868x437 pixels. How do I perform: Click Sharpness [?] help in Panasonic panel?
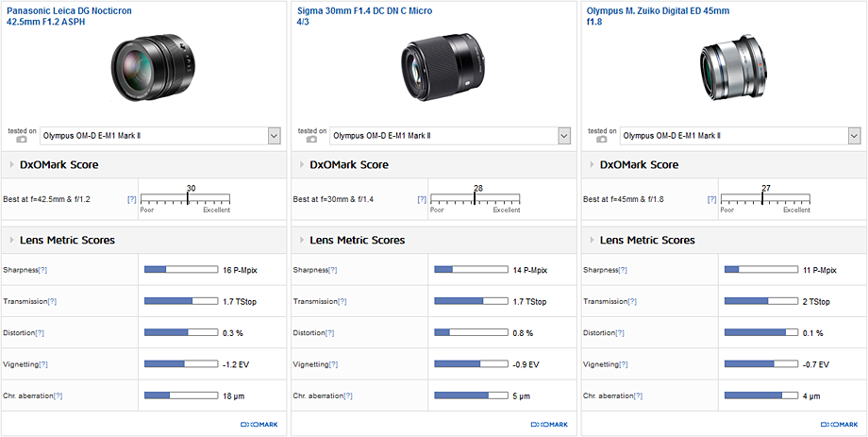(x=42, y=270)
